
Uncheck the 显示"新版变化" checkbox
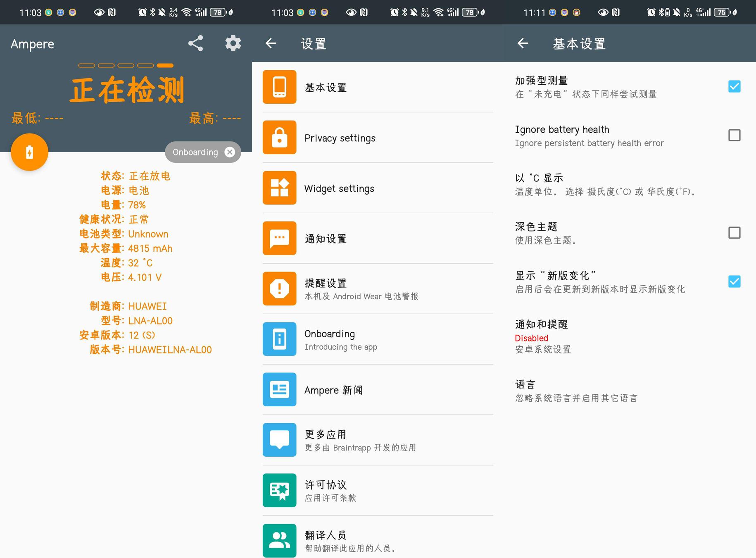pos(734,281)
